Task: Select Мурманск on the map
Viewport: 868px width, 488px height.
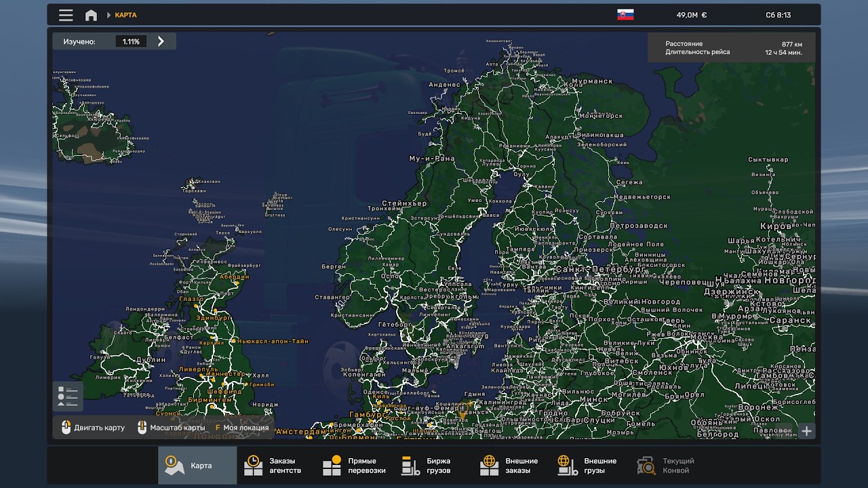Action: (x=592, y=81)
